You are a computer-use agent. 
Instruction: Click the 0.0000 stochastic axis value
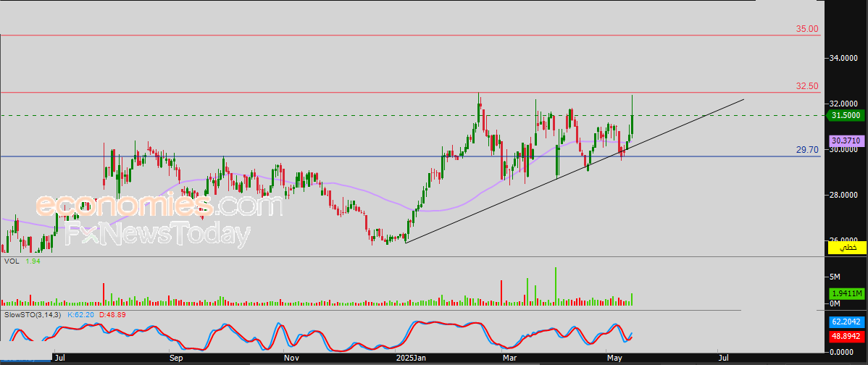(842, 352)
